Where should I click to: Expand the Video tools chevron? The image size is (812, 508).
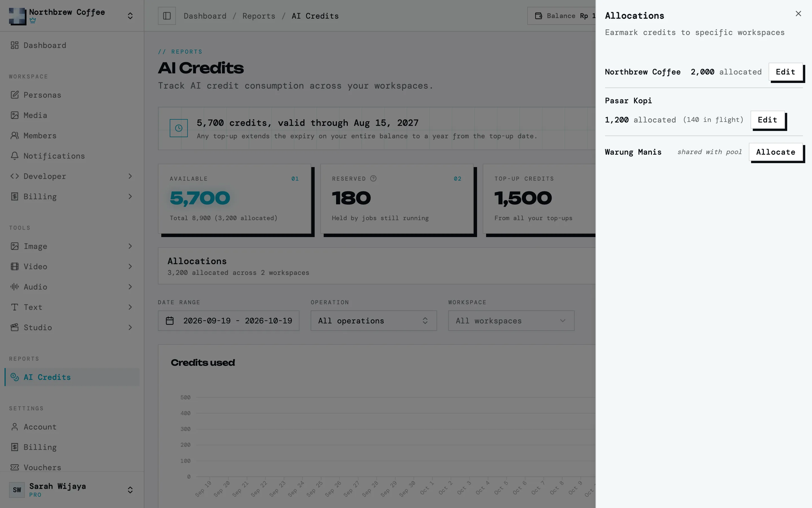(x=130, y=266)
